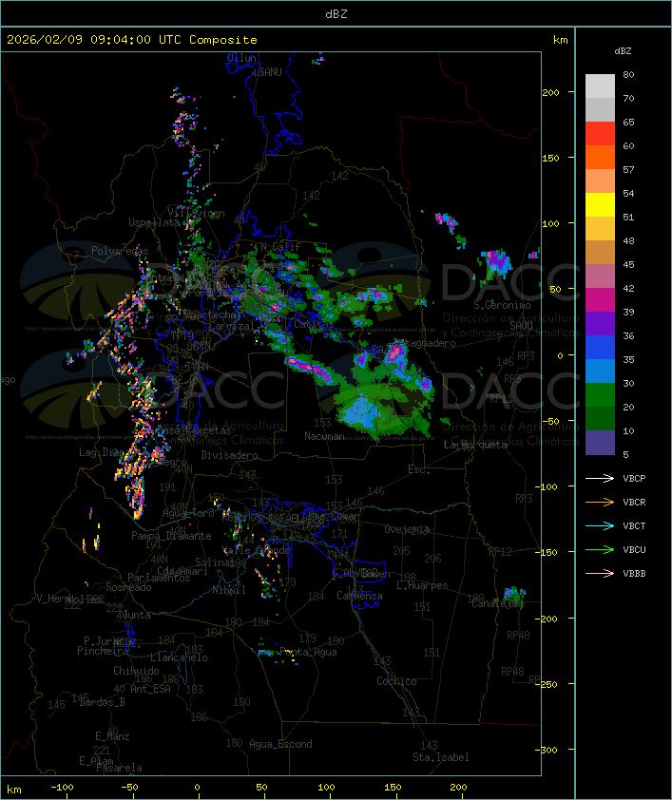The height and width of the screenshot is (800, 672).
Task: Click the Agua_Escond map label
Action: click(280, 744)
